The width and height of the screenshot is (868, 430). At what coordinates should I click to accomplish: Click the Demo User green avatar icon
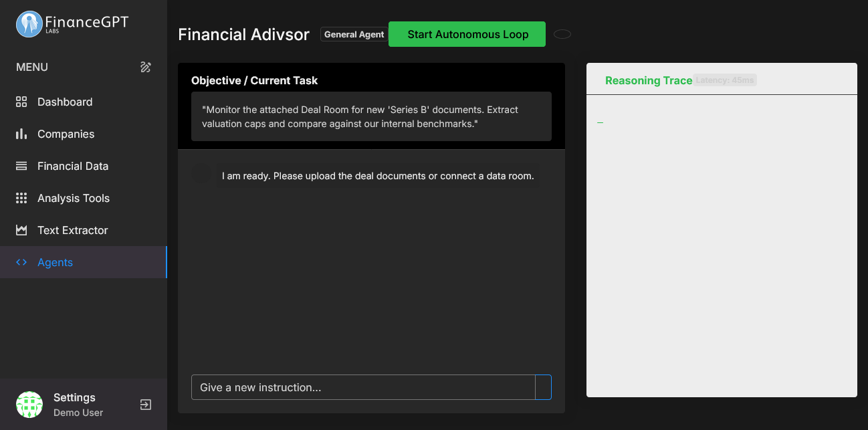pos(29,405)
